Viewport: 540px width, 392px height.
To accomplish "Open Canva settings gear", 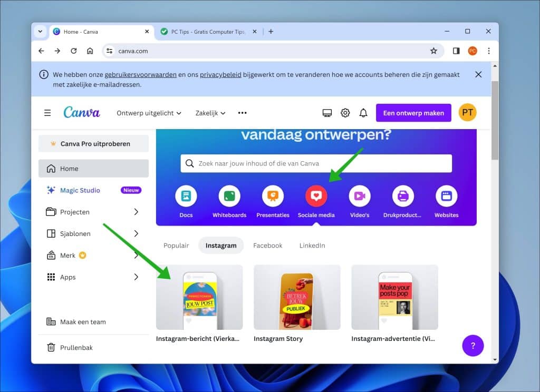I will 345,113.
